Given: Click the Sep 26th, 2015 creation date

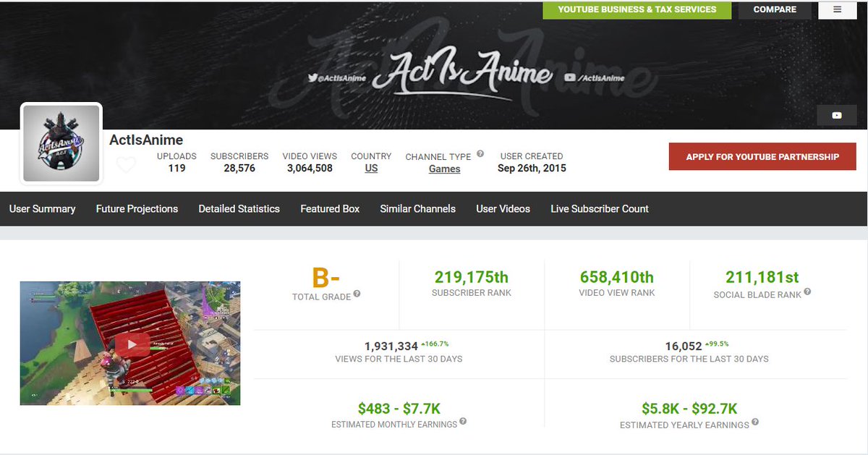Looking at the screenshot, I should 532,169.
